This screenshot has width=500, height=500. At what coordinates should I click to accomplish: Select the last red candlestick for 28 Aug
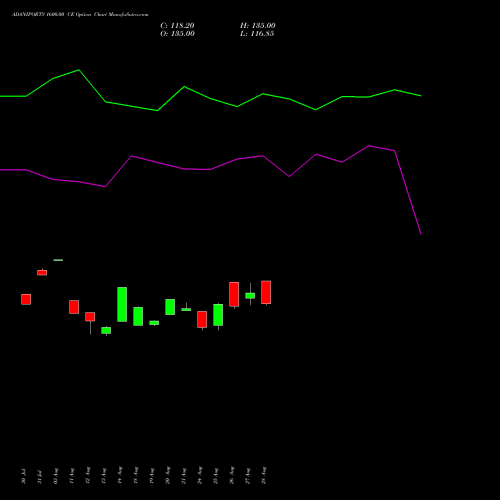pos(266,292)
